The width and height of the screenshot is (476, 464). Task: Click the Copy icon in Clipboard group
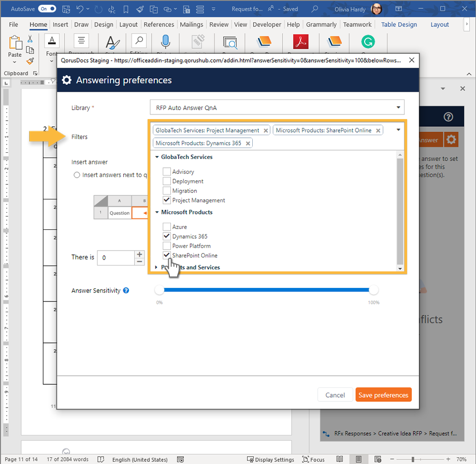coord(30,50)
